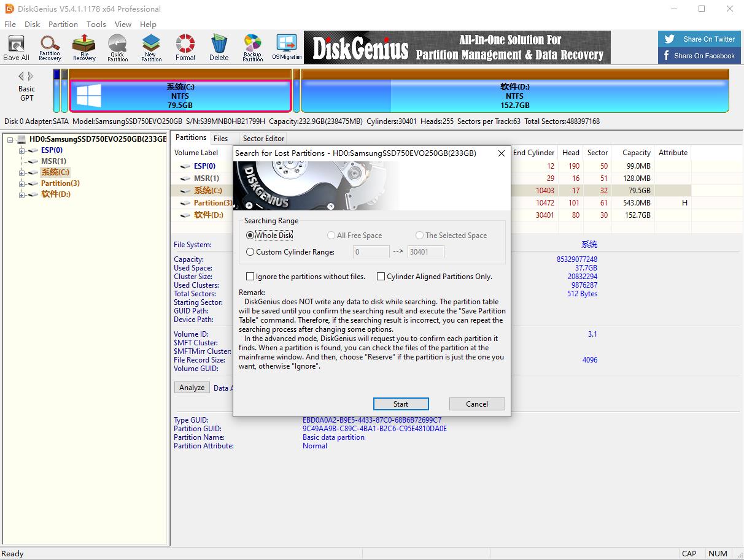This screenshot has height=560, width=744.
Task: Cancel the lost partition search dialog
Action: pos(477,404)
